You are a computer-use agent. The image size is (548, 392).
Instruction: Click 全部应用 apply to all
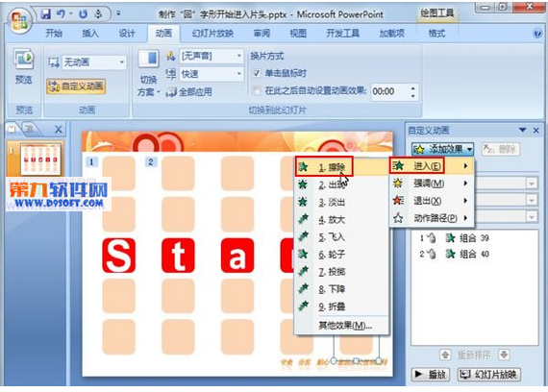click(189, 92)
